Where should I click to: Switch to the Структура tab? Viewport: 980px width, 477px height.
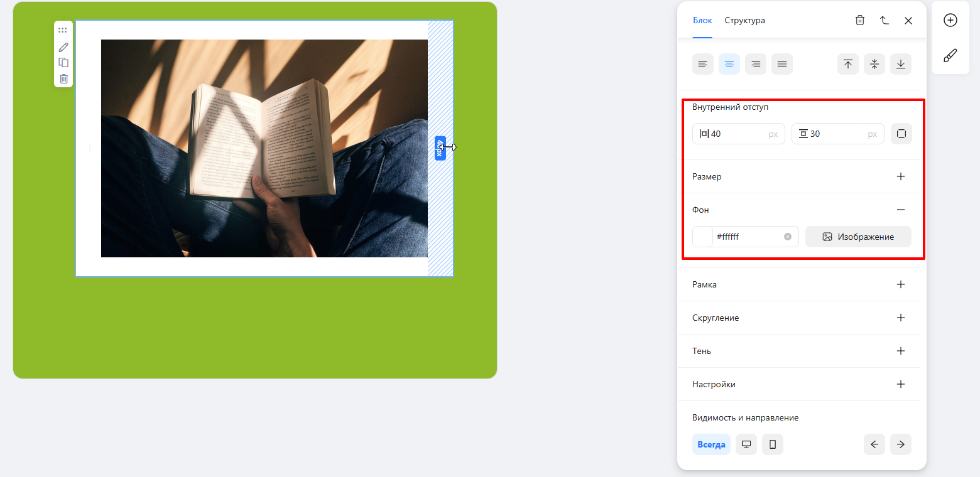(x=744, y=20)
